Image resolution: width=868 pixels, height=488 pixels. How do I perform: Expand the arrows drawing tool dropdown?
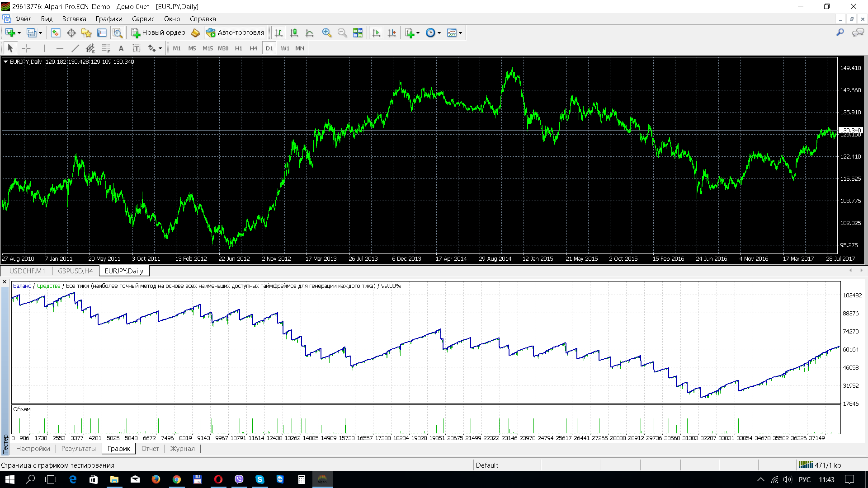pyautogui.click(x=160, y=48)
